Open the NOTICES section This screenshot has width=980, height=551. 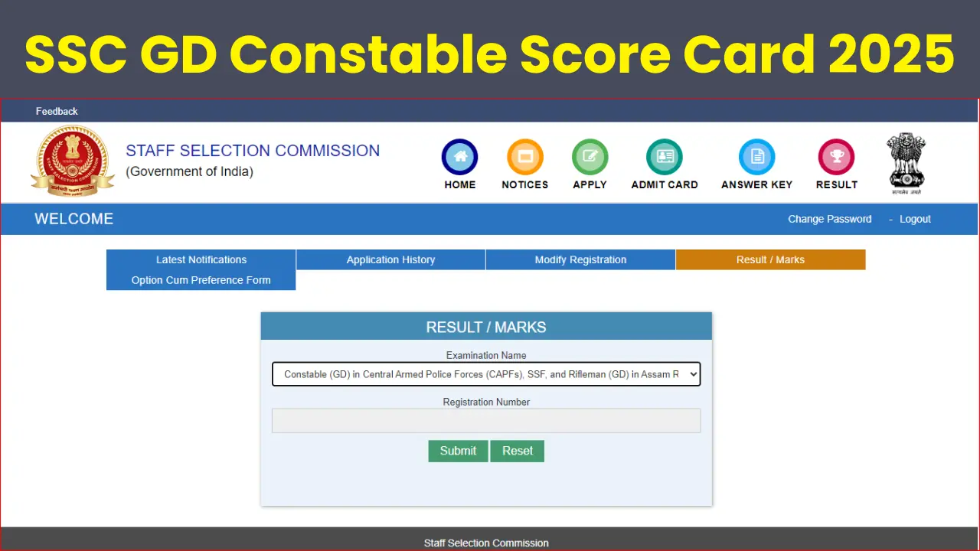coord(524,155)
